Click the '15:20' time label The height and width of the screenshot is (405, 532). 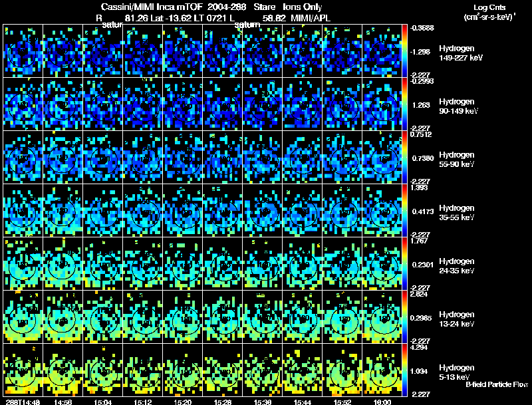point(182,402)
